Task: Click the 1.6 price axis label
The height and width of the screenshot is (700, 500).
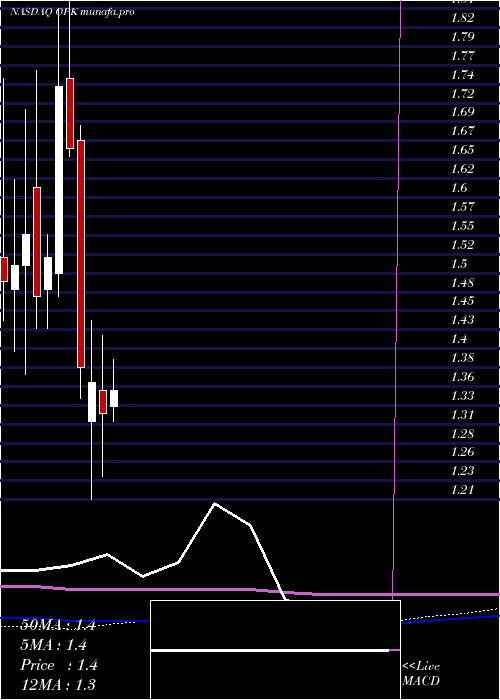Action: click(x=459, y=188)
